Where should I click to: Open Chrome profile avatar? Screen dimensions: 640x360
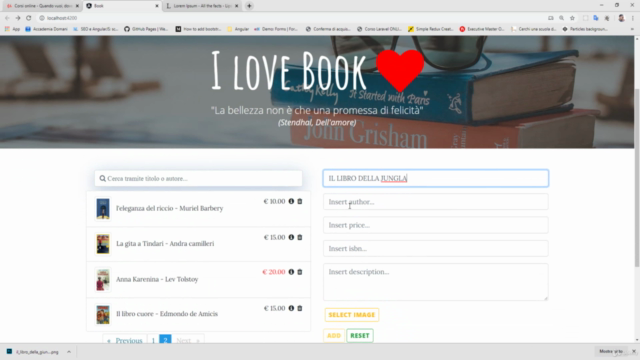point(621,18)
